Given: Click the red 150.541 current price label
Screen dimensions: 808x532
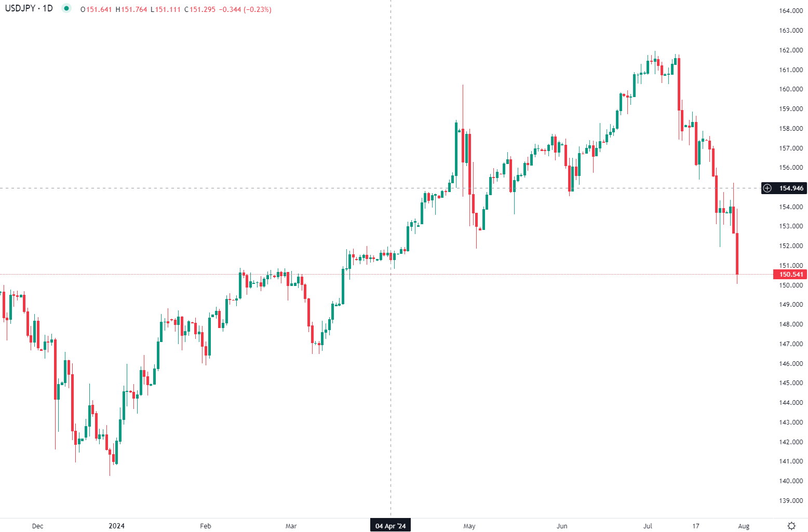Looking at the screenshot, I should 790,275.
